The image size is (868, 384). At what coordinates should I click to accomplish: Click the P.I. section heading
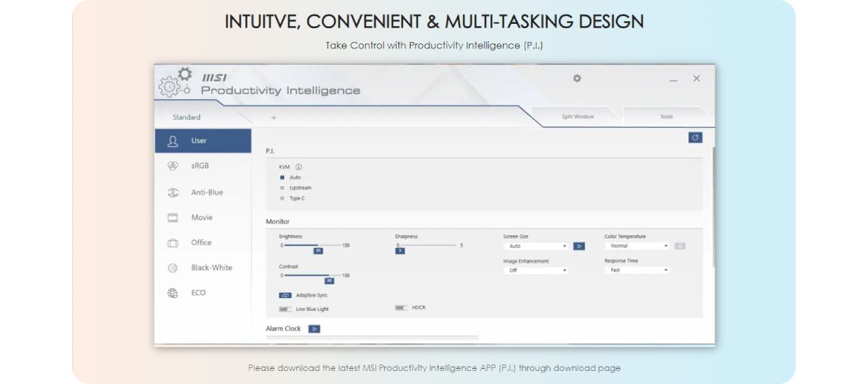pyautogui.click(x=271, y=150)
